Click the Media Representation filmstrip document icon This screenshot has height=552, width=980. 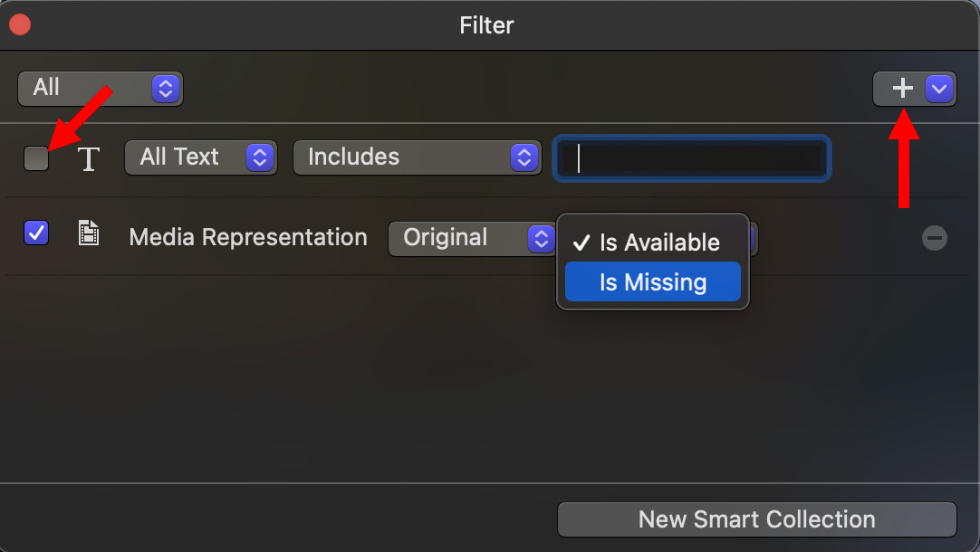click(88, 233)
